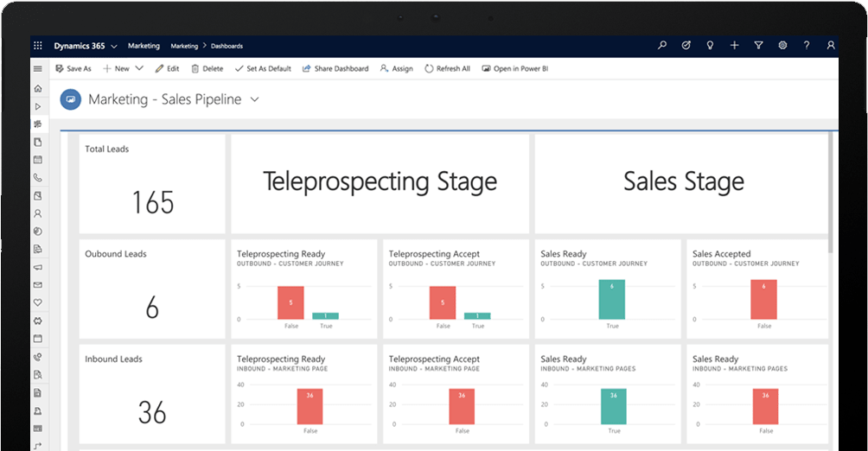868x451 pixels.
Task: Open search from the top bar
Action: [x=661, y=46]
